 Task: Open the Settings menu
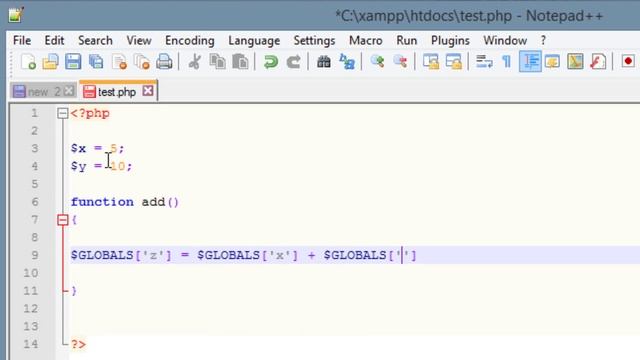[314, 40]
